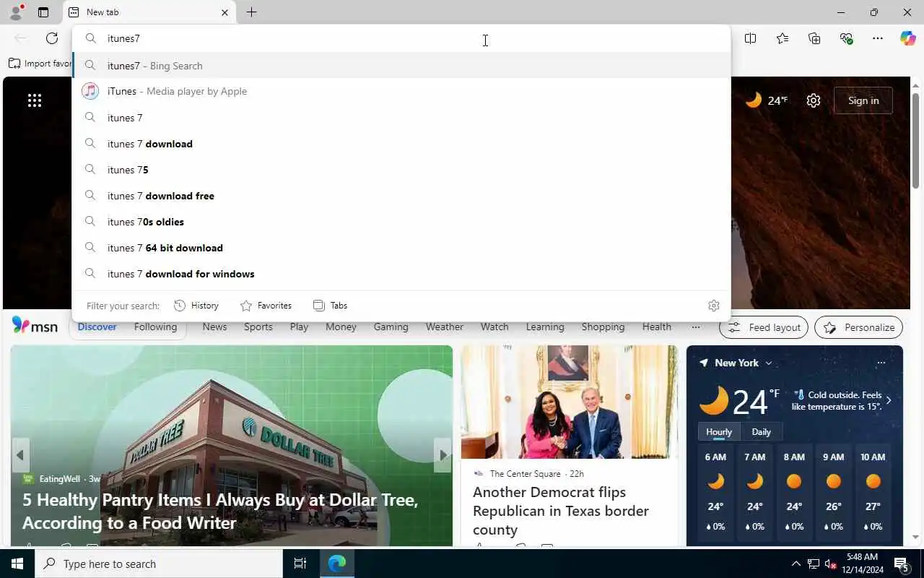Select iTunes Media player by Apple suggestion
The image size is (924, 578).
point(401,91)
